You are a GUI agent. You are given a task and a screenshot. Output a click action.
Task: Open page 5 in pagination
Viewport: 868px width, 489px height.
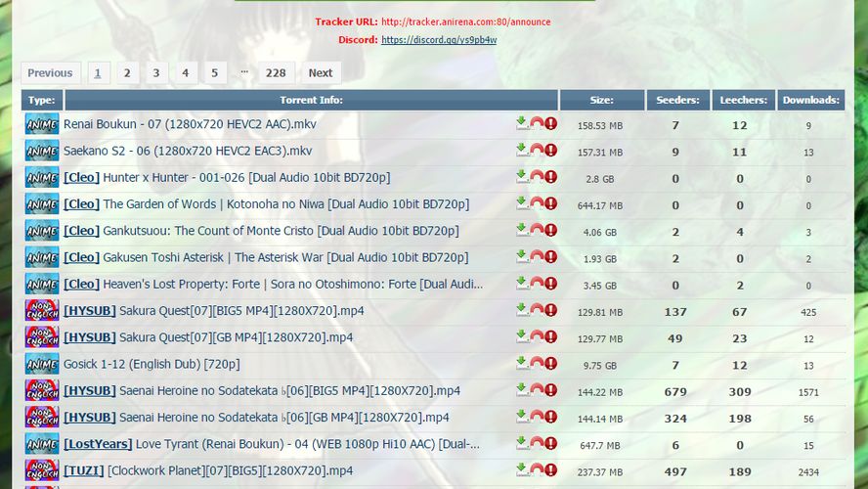tap(214, 72)
